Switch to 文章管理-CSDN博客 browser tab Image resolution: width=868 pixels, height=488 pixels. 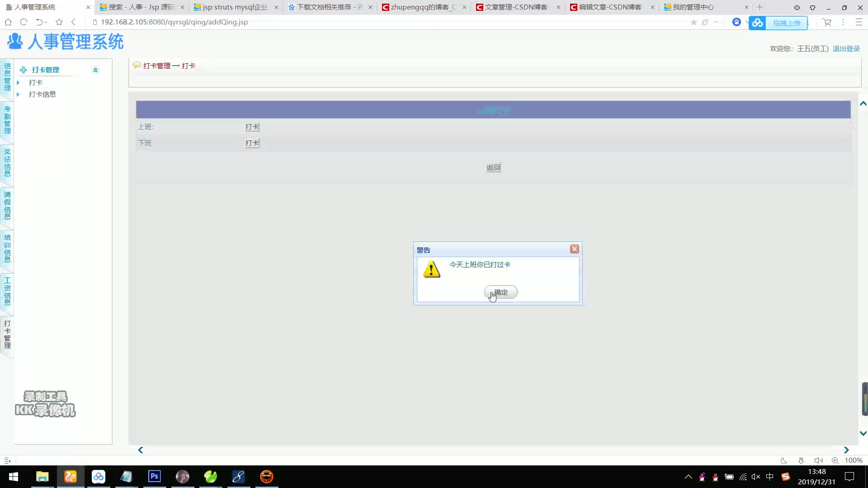point(517,7)
